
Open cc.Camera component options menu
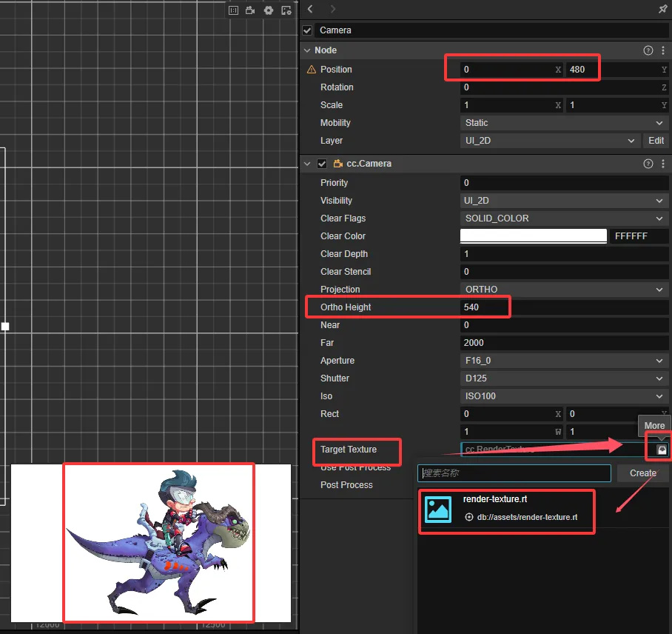pyautogui.click(x=663, y=164)
